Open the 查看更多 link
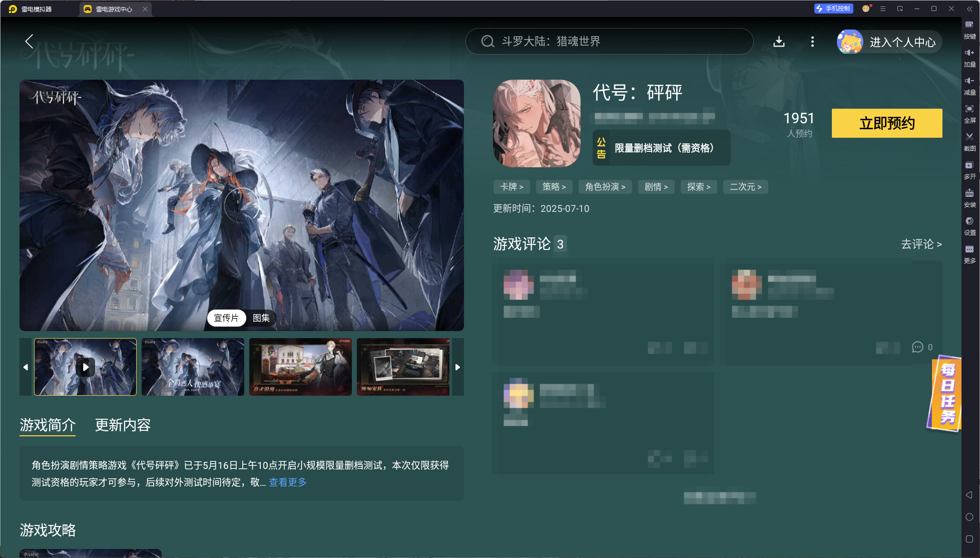The image size is (980, 558). [288, 482]
